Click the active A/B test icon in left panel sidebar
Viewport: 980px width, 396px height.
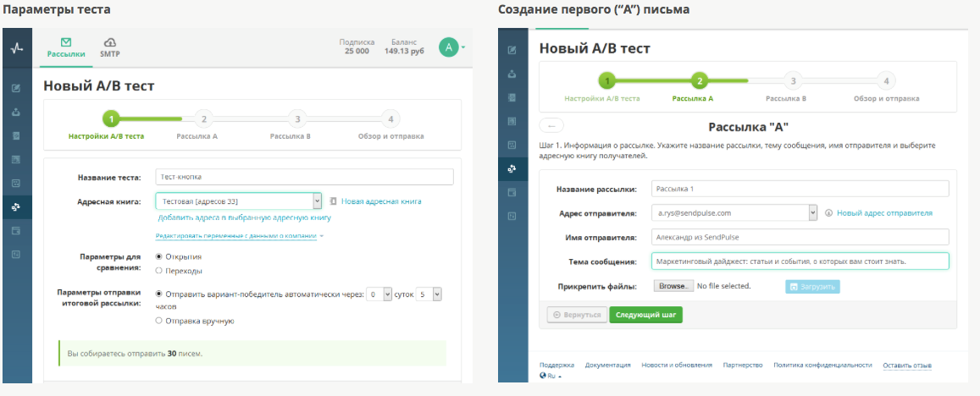16,206
